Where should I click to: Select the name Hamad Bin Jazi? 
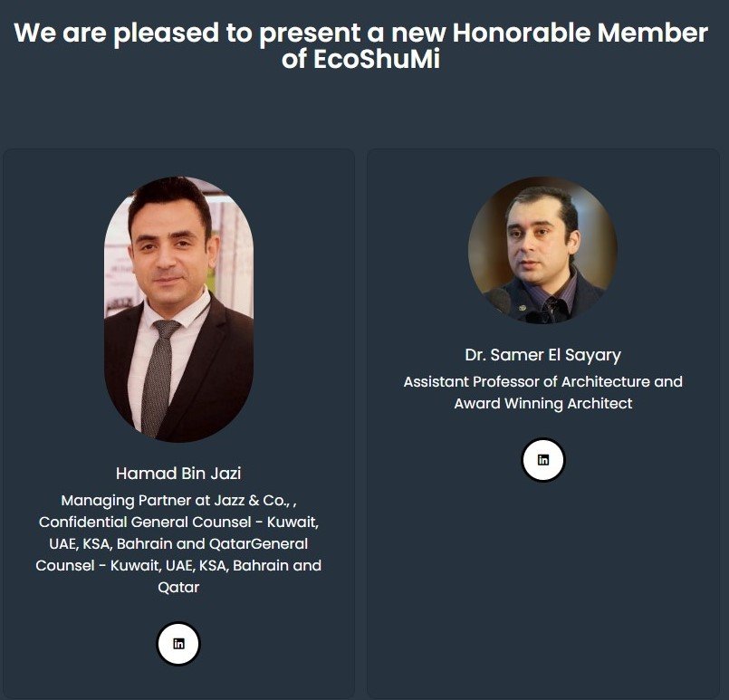coord(178,474)
